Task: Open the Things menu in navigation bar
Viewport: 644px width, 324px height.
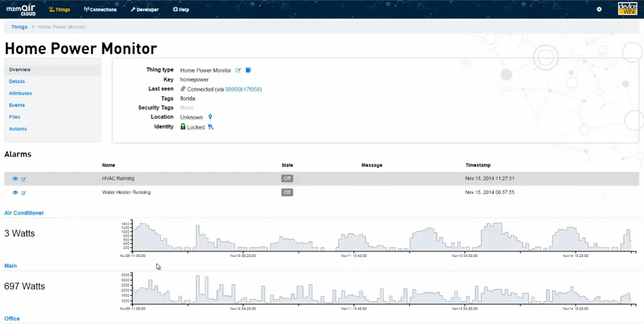Action: coord(59,10)
